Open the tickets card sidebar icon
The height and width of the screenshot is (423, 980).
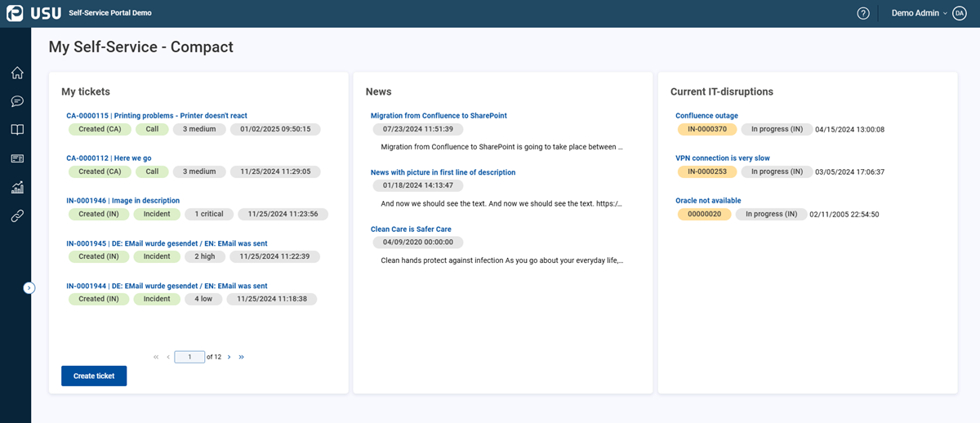(17, 158)
